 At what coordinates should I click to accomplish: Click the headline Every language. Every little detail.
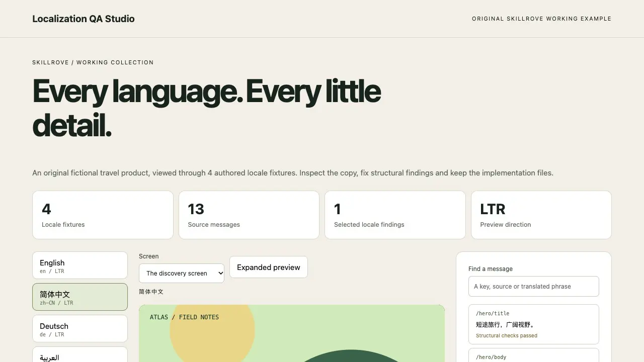pos(207,108)
